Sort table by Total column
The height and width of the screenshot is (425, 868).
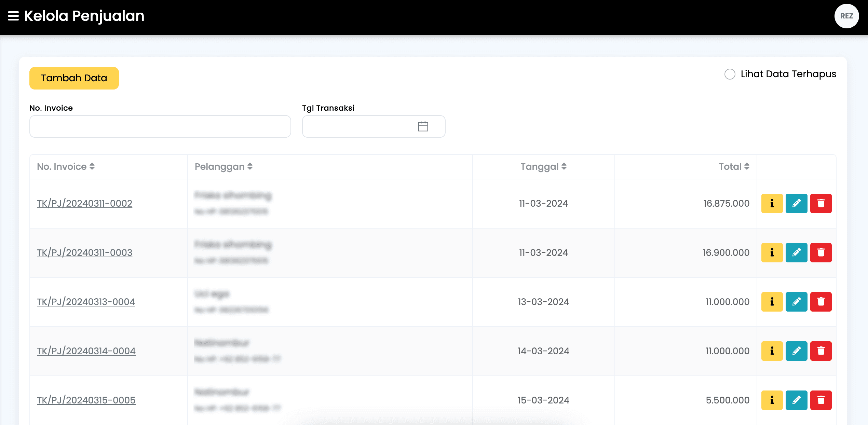click(x=734, y=167)
